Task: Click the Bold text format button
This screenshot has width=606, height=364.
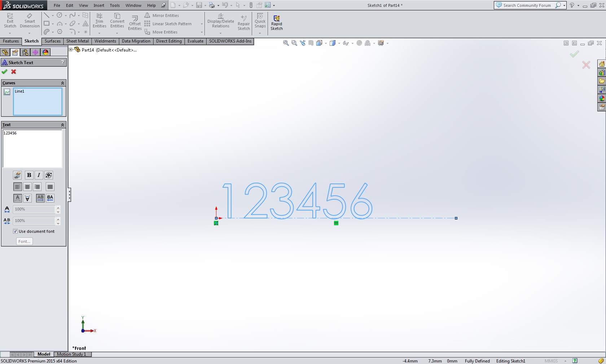Action: [x=29, y=175]
